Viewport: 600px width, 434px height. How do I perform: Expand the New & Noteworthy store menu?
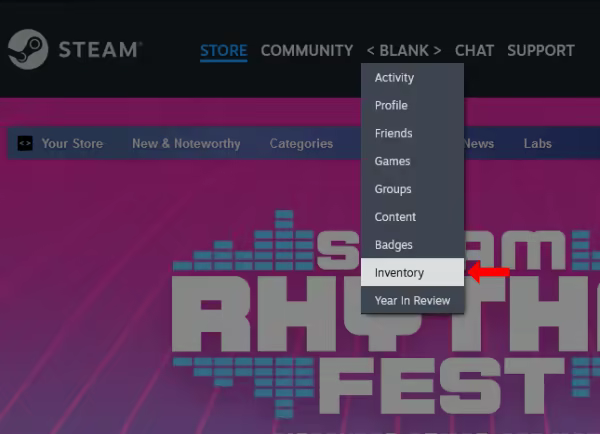tap(186, 143)
